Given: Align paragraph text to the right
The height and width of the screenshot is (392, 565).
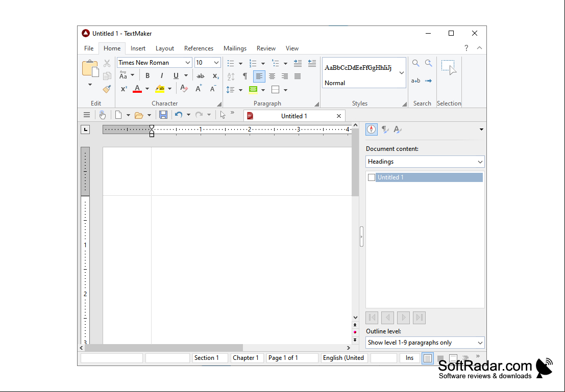Looking at the screenshot, I should 285,76.
